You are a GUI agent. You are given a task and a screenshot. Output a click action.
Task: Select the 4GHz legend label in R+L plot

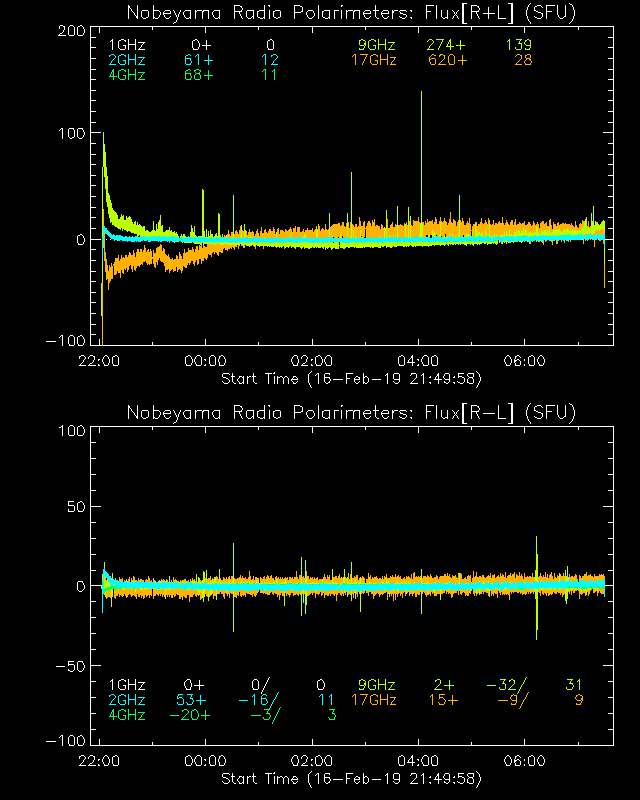click(x=127, y=75)
